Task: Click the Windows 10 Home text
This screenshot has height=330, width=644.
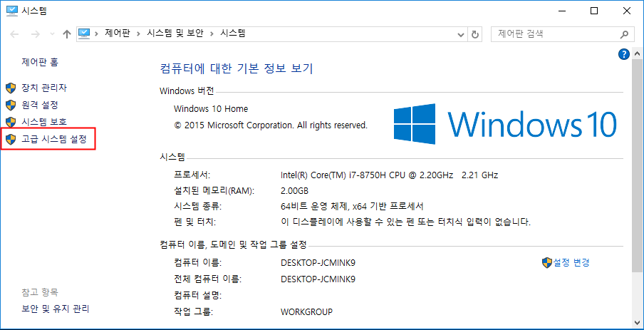Action: pyautogui.click(x=211, y=109)
